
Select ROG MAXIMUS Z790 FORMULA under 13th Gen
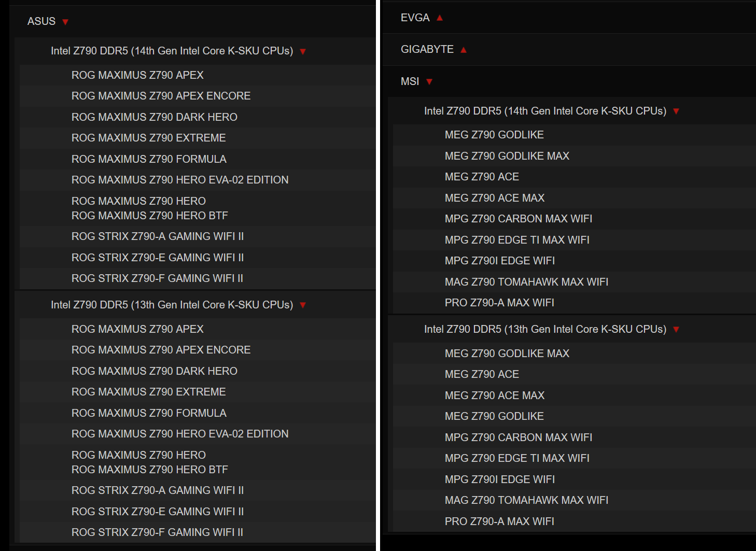point(149,413)
